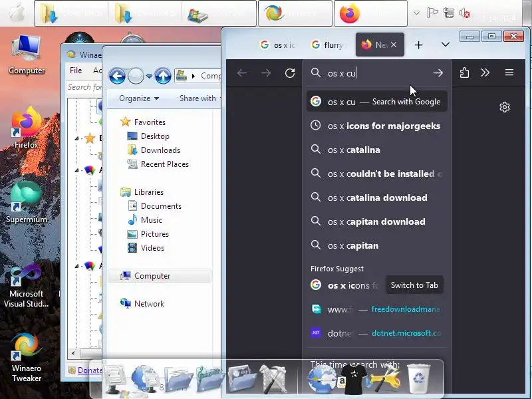Choose the 'os x capitan' suggestion
The image size is (532, 399).
click(376, 245)
